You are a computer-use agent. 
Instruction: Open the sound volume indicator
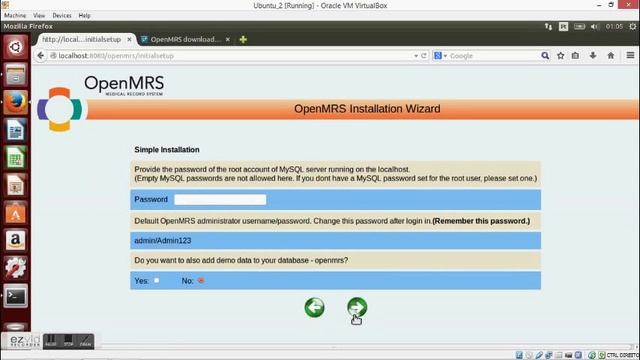595,27
